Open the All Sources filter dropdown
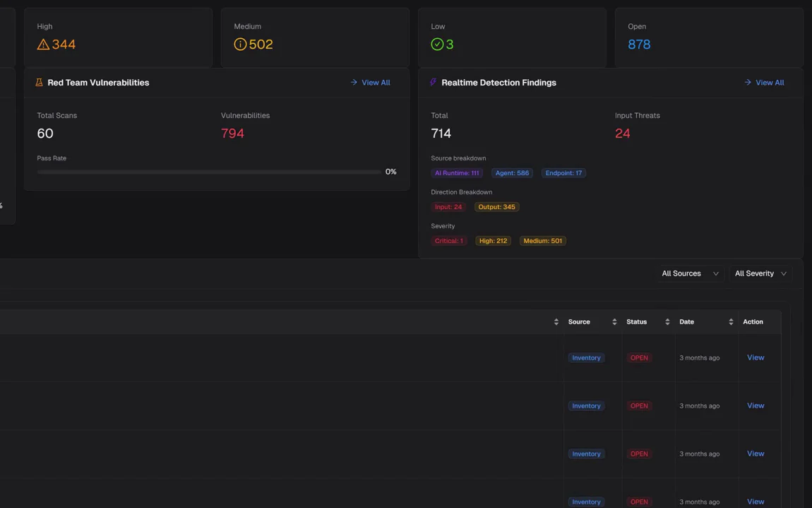This screenshot has width=812, height=508. point(690,273)
